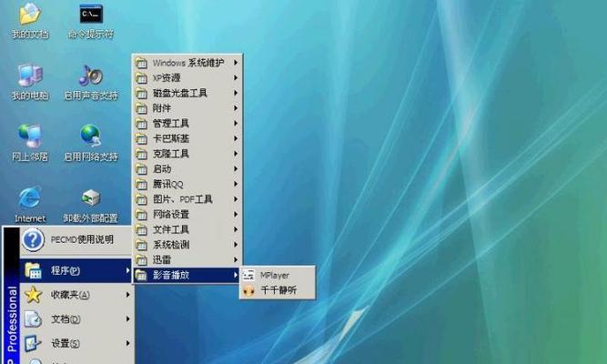Open the 图片、PDF工具 submenu
This screenshot has height=364, width=607.
coord(187,199)
